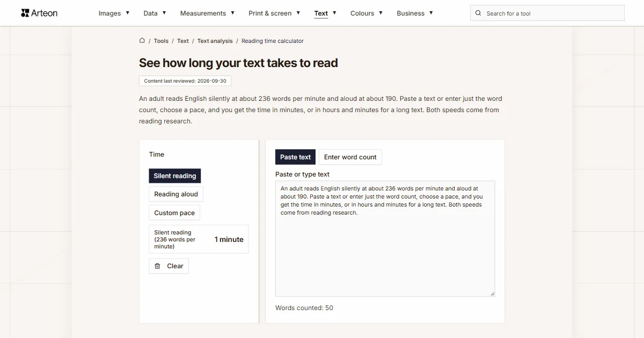
Task: Go to the Text analysis breadcrumb link
Action: coord(215,41)
